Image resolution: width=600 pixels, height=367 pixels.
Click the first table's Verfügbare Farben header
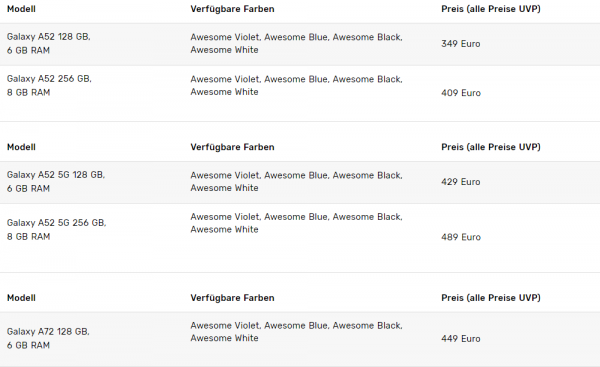click(x=232, y=9)
